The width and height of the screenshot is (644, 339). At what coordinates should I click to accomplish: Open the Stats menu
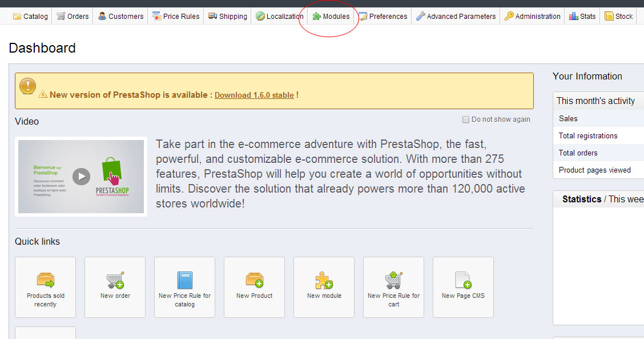(x=582, y=17)
